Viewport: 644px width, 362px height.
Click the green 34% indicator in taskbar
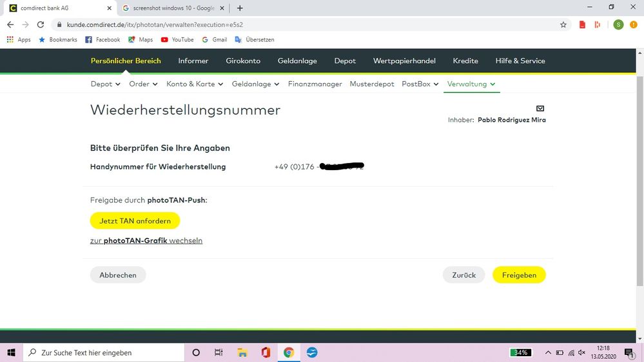point(520,352)
